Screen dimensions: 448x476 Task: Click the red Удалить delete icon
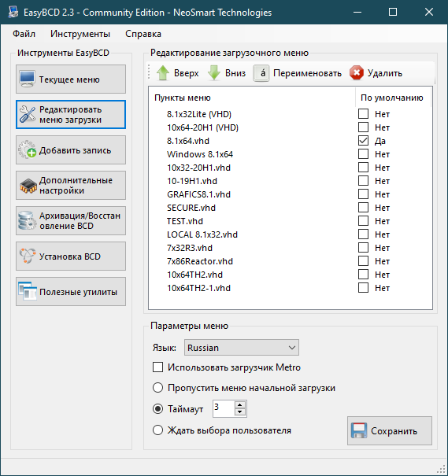[x=357, y=73]
